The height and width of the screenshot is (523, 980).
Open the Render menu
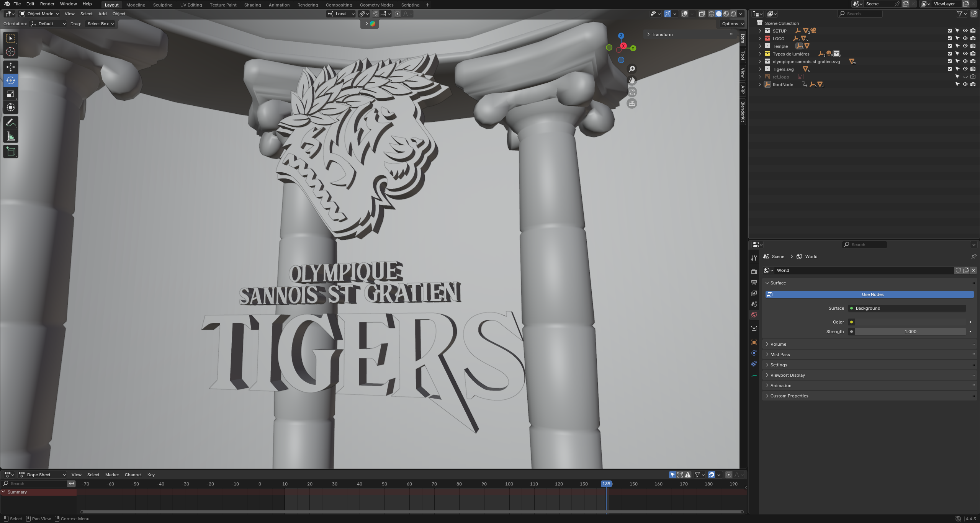click(47, 3)
